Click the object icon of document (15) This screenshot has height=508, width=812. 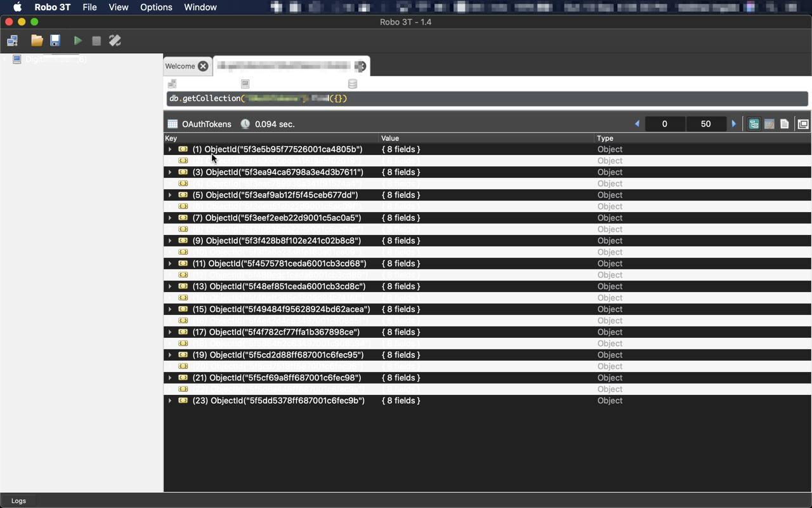183,309
